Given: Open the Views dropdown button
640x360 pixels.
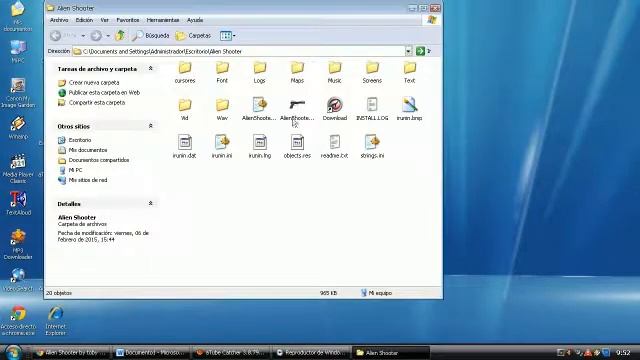Looking at the screenshot, I should 227,36.
